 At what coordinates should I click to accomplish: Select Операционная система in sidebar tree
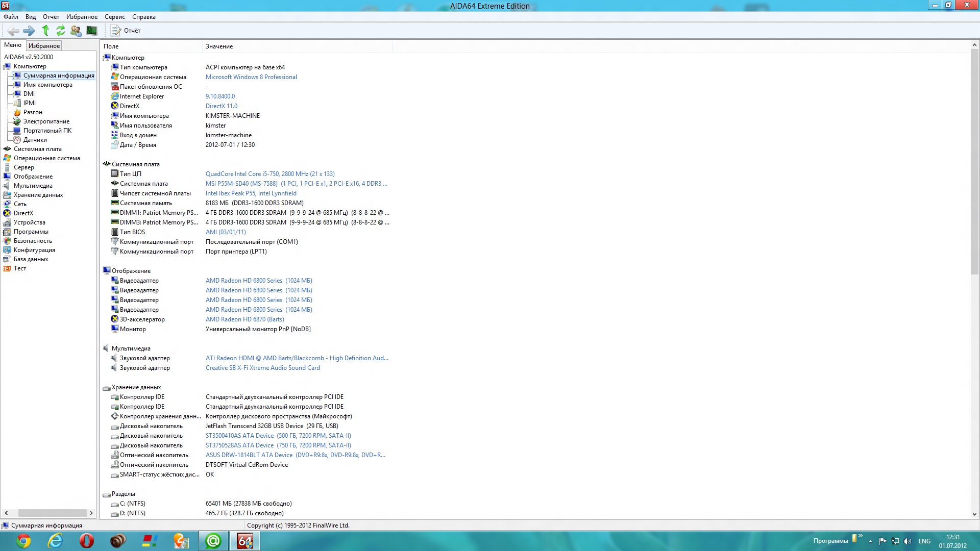tap(46, 158)
